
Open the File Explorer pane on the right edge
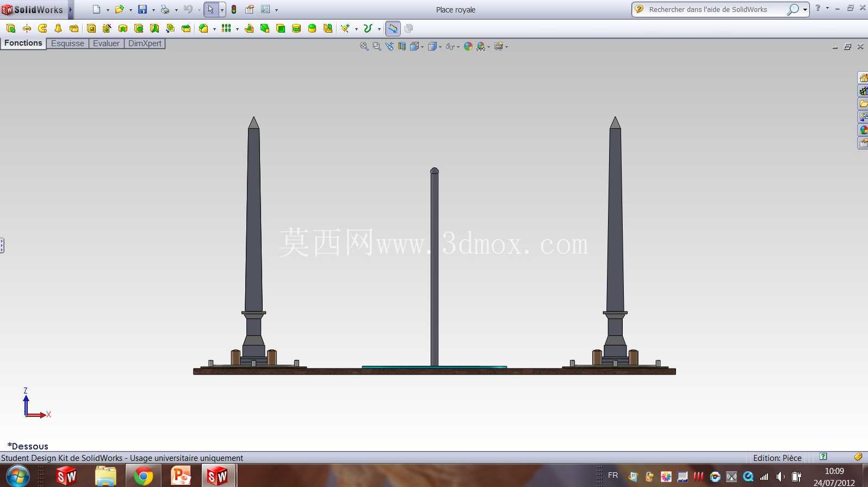click(x=863, y=104)
